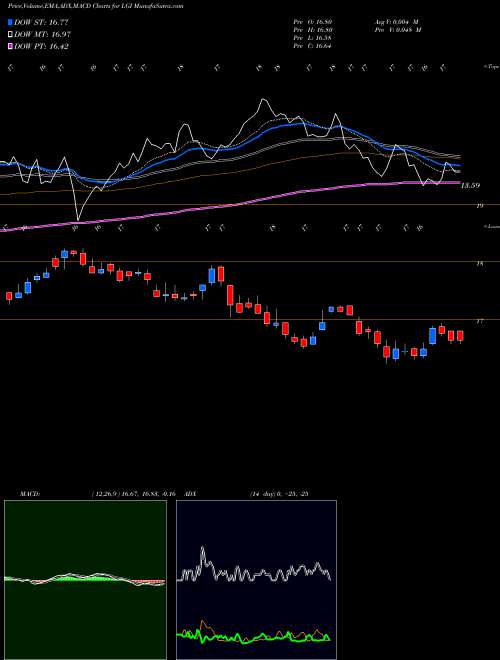This screenshot has width=500, height=660.
Task: Click the white DOW MT legend swatch
Action: click(x=11, y=35)
